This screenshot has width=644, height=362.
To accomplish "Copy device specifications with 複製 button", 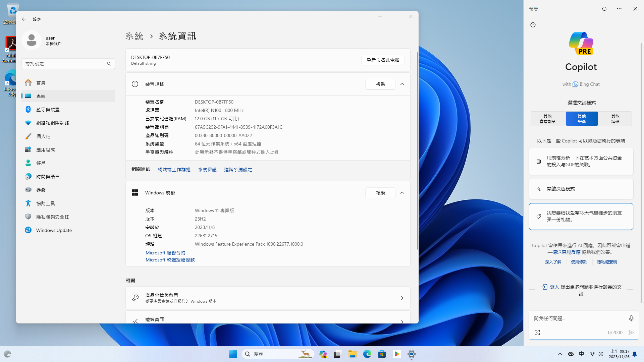I will pyautogui.click(x=380, y=84).
